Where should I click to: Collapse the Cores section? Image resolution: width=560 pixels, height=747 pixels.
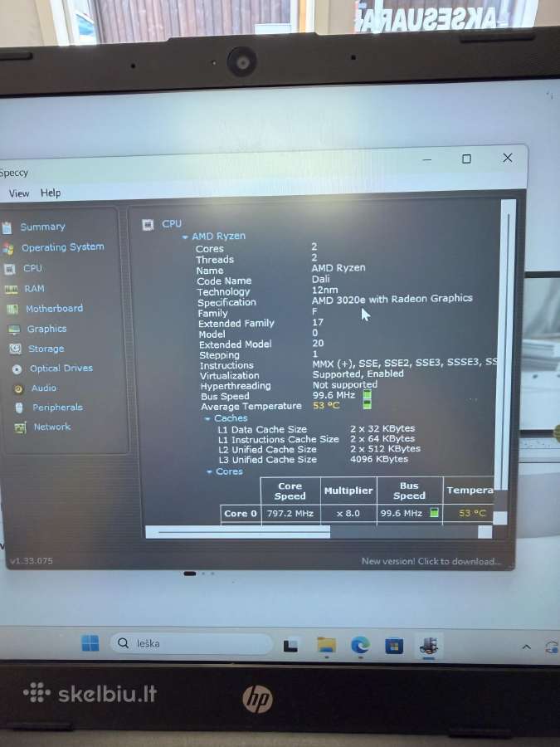pyautogui.click(x=209, y=471)
